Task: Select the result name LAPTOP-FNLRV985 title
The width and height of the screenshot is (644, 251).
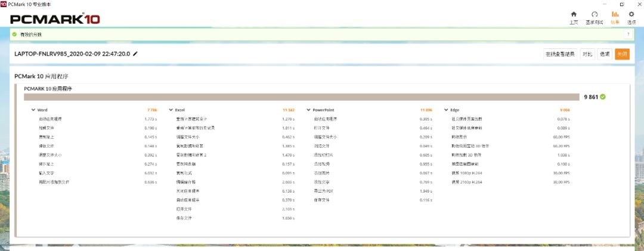Action: point(72,54)
